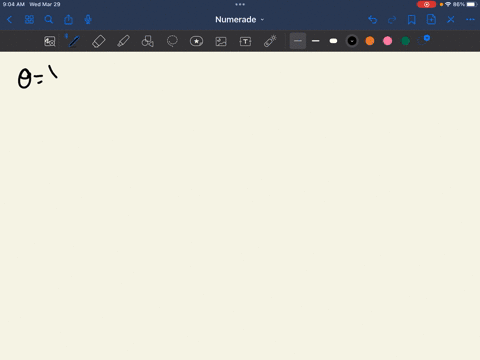The width and height of the screenshot is (480, 360).
Task: Select the Text box tool
Action: click(x=245, y=41)
